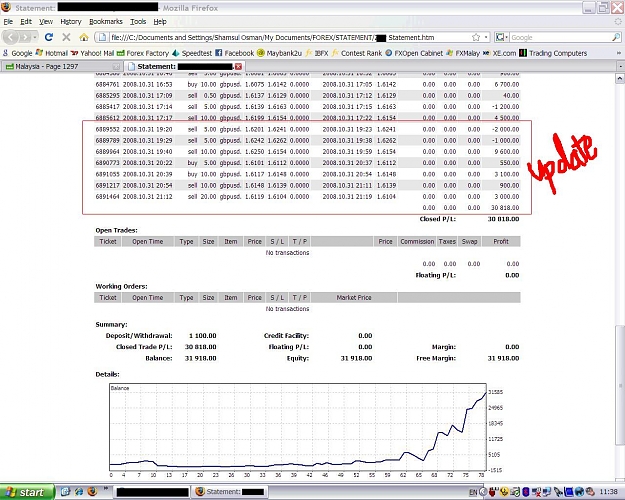
Task: Open the URL bar history dropdown
Action: [486, 37]
